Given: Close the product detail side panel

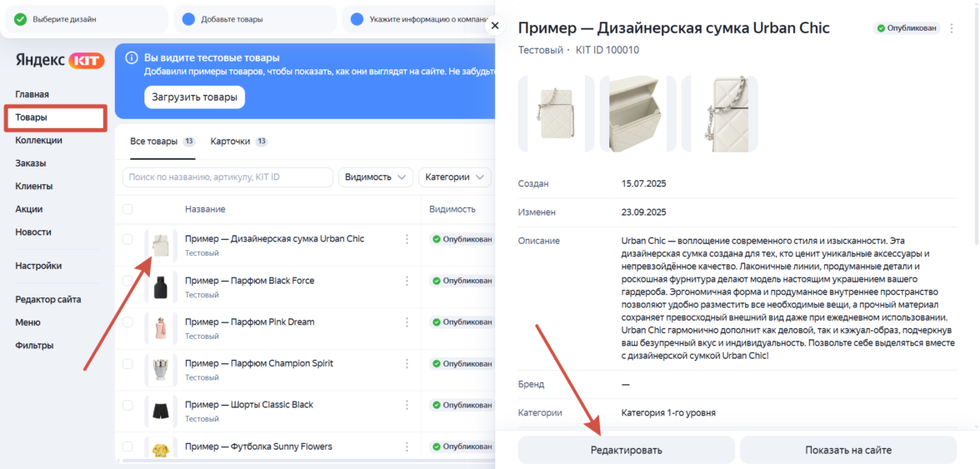Looking at the screenshot, I should (495, 26).
